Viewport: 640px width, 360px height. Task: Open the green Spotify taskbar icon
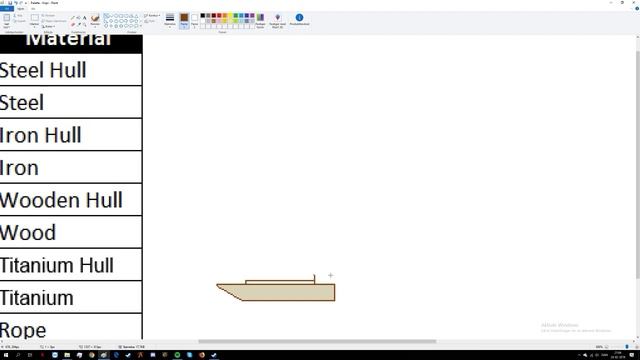pos(177,355)
